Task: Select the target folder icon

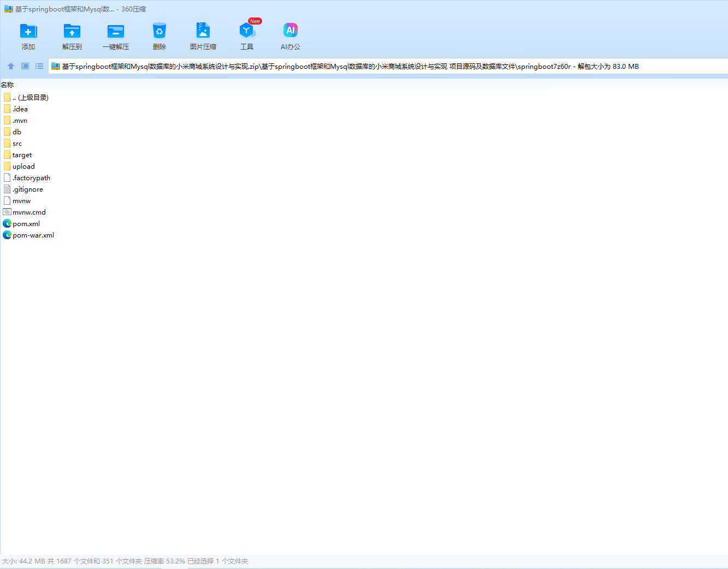Action: (x=7, y=155)
